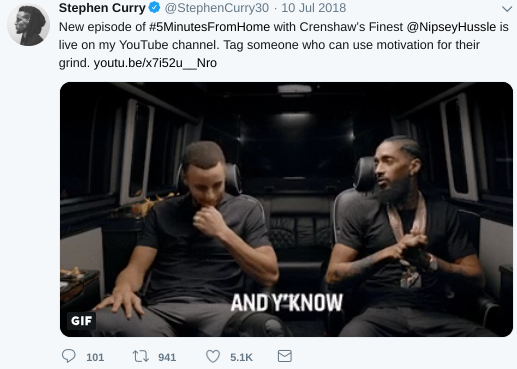Open the #5MinutesFromHome hashtag

(x=209, y=27)
